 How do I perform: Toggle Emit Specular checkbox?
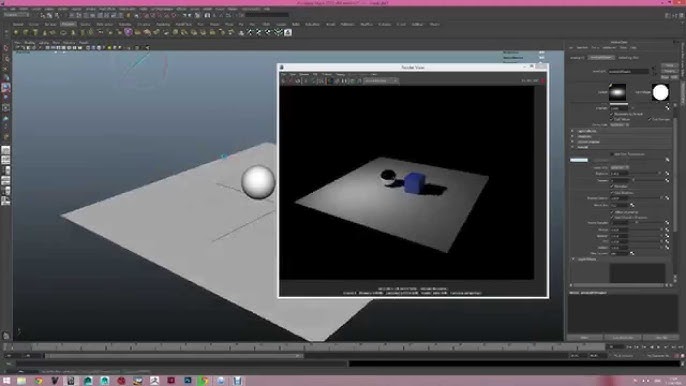[x=650, y=119]
